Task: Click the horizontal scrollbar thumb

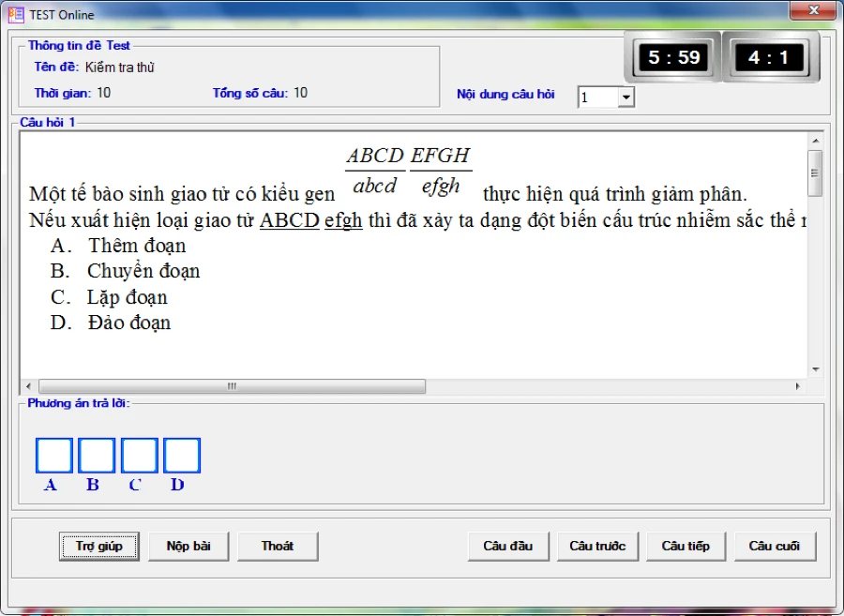Action: click(232, 386)
